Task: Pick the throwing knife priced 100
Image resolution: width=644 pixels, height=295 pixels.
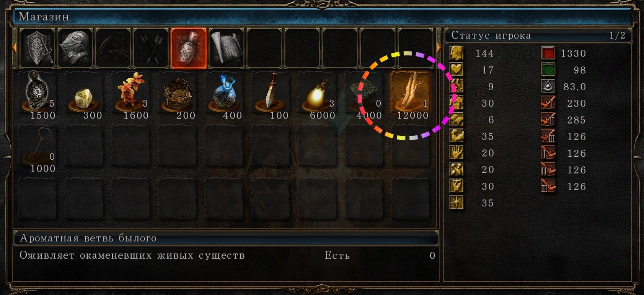Action: 271,96
